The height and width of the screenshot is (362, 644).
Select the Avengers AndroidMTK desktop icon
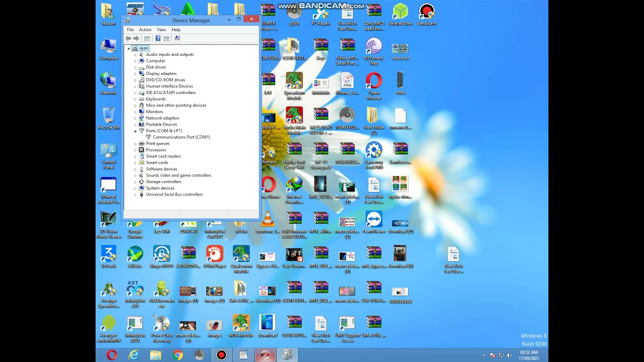pyautogui.click(x=108, y=329)
